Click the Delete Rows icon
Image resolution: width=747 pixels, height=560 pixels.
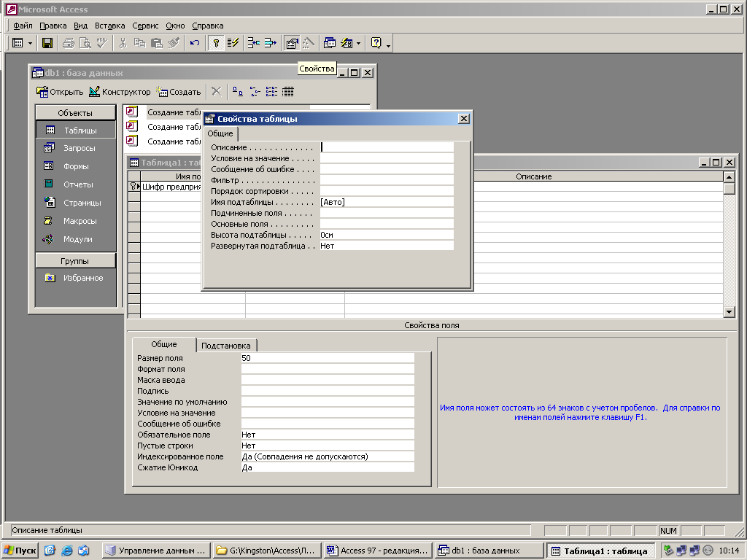[x=270, y=43]
